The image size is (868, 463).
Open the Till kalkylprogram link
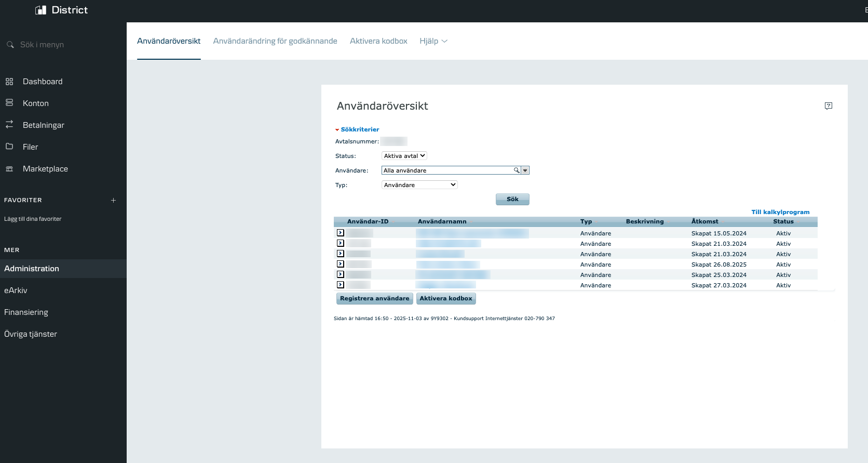coord(780,212)
